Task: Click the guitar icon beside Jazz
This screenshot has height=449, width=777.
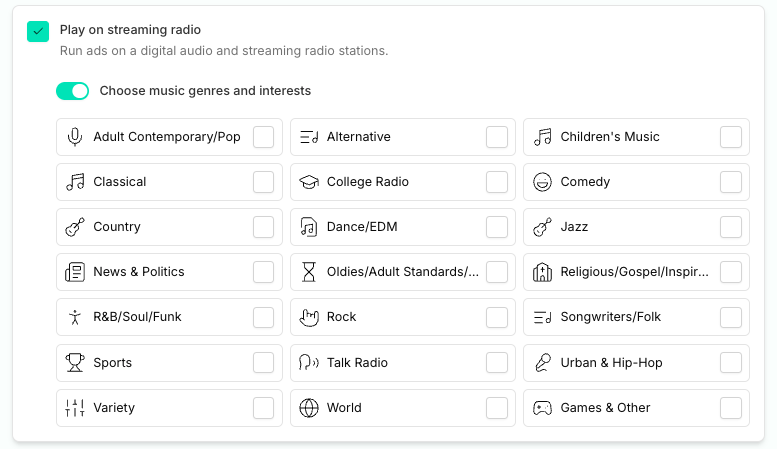Action: pos(543,227)
